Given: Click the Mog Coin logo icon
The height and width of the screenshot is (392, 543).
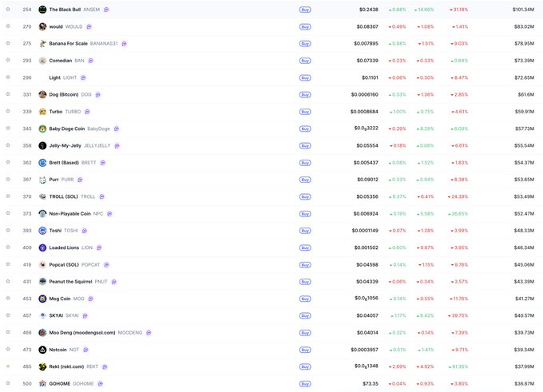Looking at the screenshot, I should tap(42, 299).
